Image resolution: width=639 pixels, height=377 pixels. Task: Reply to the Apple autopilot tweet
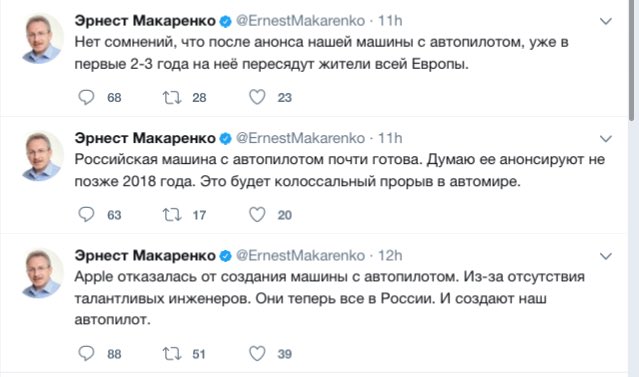coord(86,353)
